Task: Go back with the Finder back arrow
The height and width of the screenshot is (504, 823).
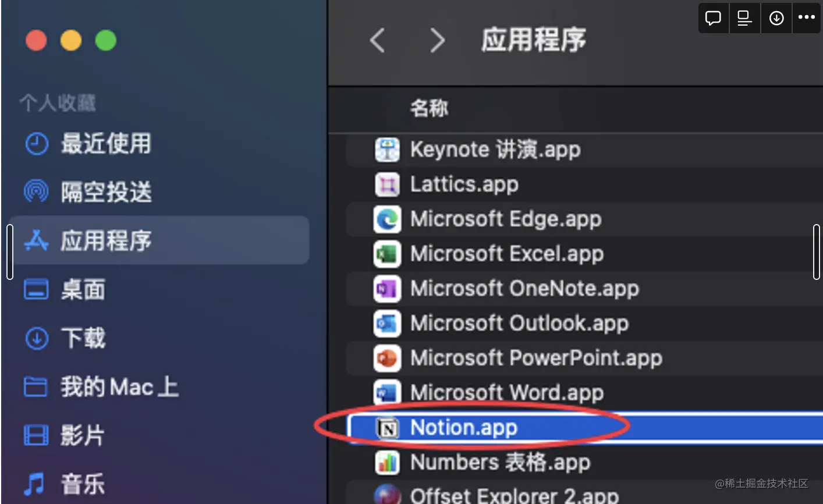Action: 377,40
